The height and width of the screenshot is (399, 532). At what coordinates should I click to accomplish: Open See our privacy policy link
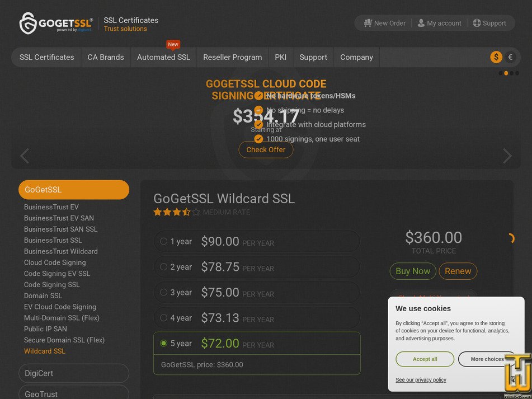pyautogui.click(x=421, y=379)
